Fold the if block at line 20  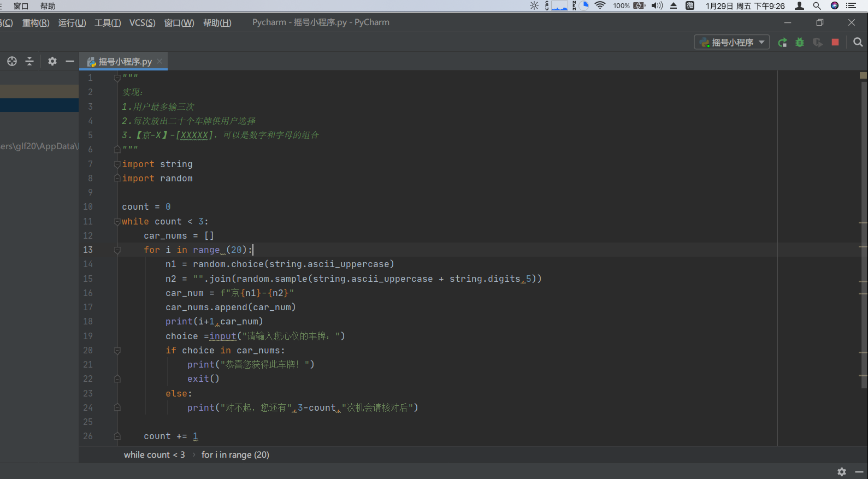pyautogui.click(x=117, y=350)
